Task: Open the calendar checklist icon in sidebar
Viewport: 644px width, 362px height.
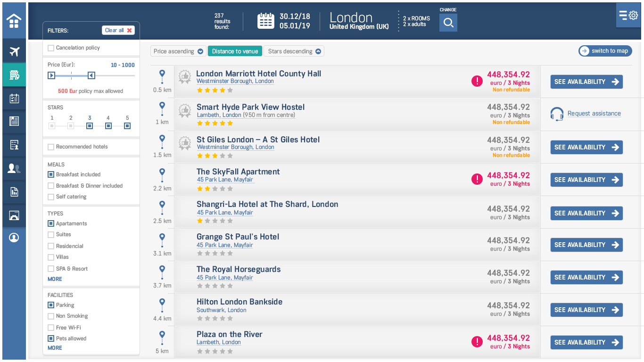Action: [x=14, y=98]
